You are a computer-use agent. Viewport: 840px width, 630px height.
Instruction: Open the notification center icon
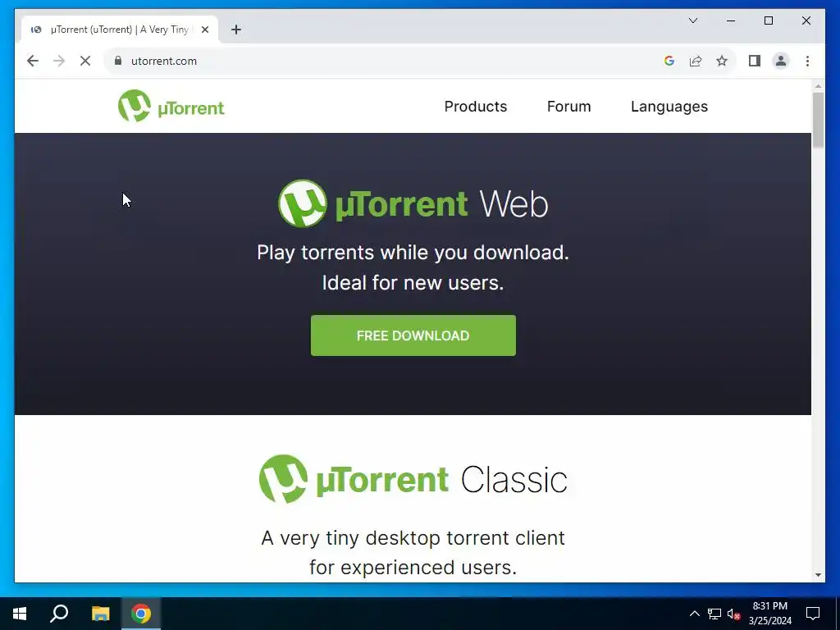pyautogui.click(x=813, y=614)
